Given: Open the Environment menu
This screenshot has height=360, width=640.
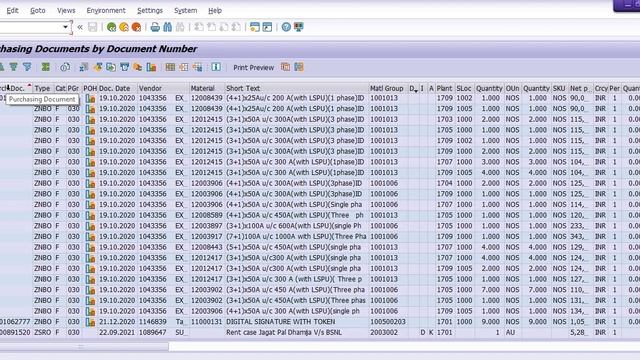Looking at the screenshot, I should (x=106, y=11).
